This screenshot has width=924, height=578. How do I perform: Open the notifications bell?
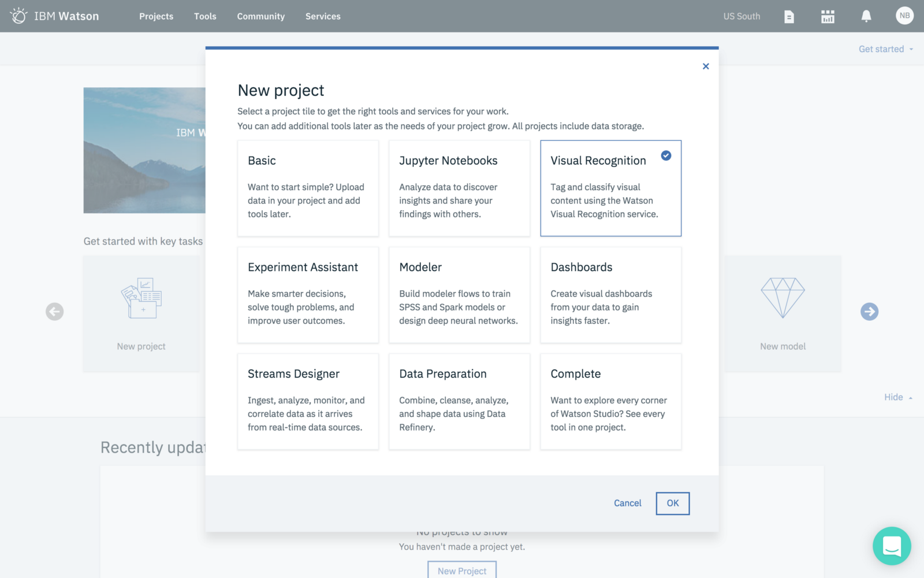(x=866, y=16)
